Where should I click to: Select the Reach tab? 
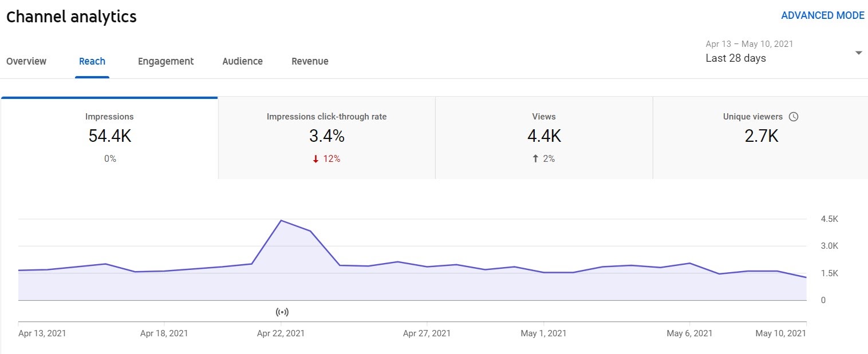point(92,61)
